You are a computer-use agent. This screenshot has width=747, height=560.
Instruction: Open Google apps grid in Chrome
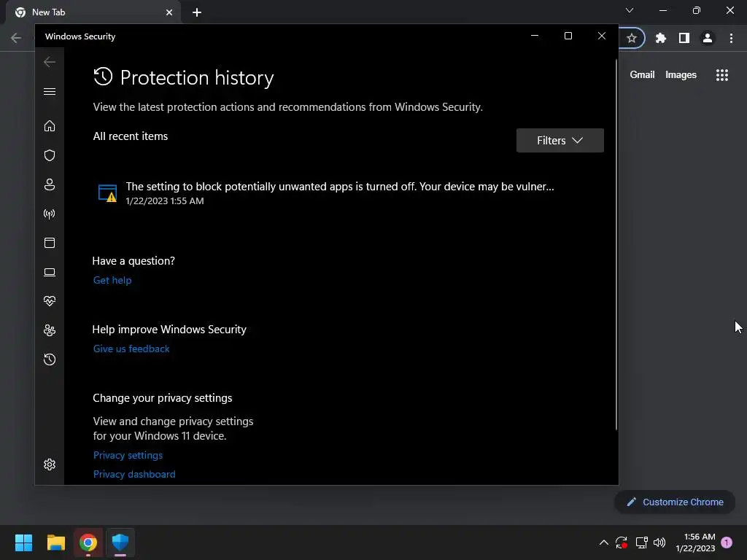coord(722,75)
